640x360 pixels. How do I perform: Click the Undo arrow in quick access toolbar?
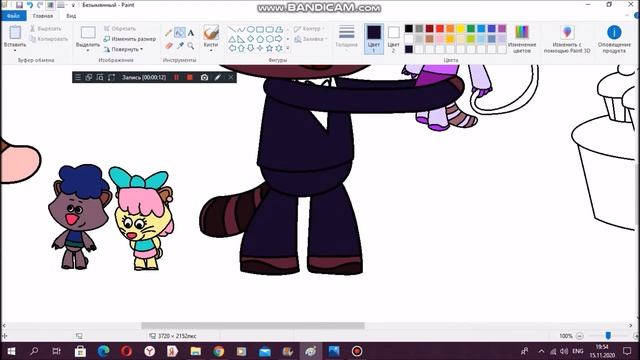(x=30, y=5)
